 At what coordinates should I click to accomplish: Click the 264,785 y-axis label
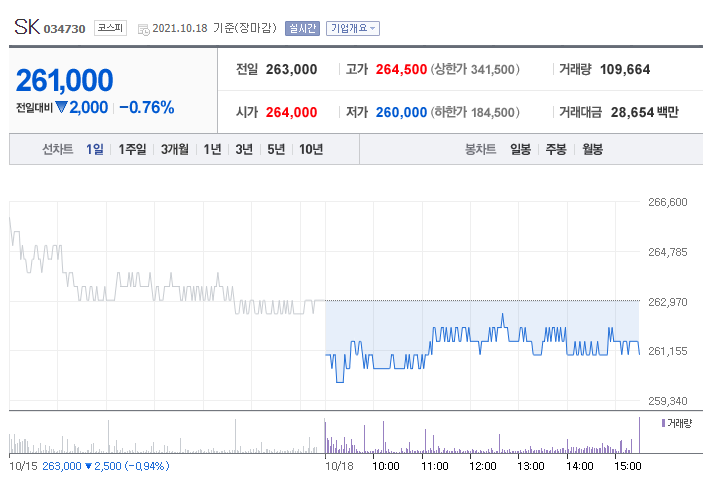pyautogui.click(x=668, y=252)
